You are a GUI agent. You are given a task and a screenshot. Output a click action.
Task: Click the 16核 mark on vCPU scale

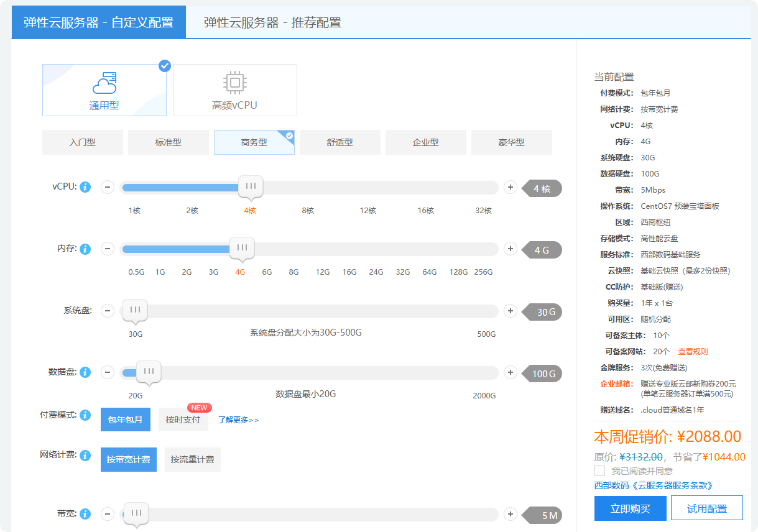(426, 211)
